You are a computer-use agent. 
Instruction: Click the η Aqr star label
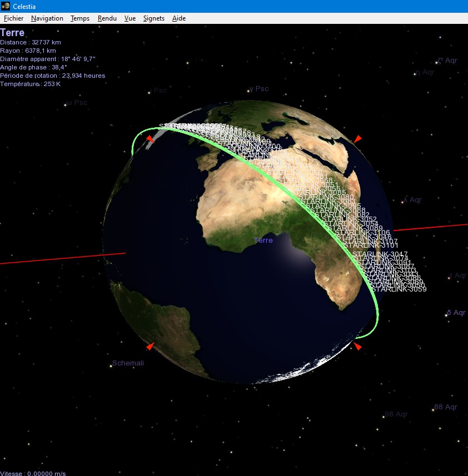coord(425,72)
